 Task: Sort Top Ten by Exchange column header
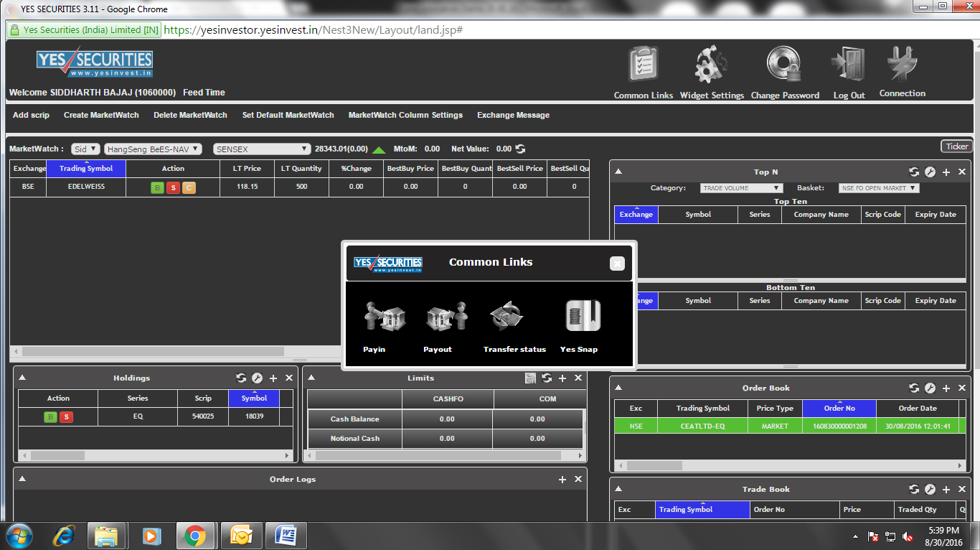pyautogui.click(x=636, y=215)
